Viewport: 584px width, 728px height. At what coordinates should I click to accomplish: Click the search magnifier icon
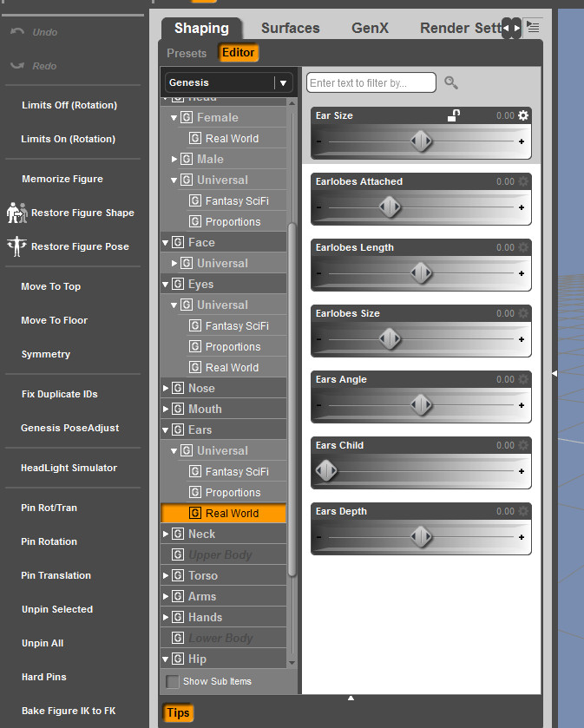tap(450, 82)
